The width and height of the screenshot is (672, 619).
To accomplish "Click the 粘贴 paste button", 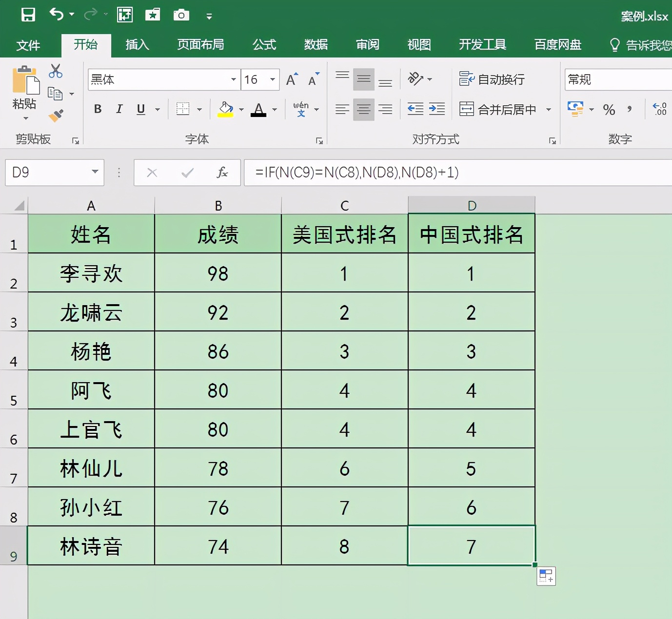I will 24,94.
